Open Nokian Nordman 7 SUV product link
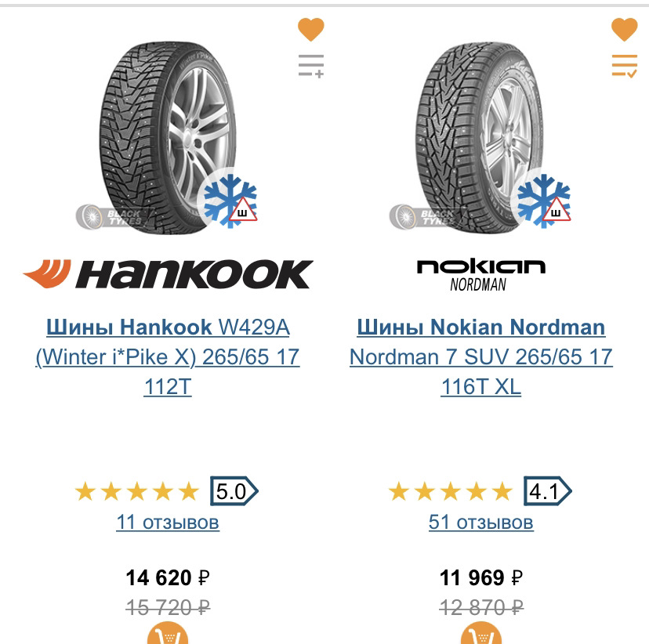649x644 pixels. (480, 356)
